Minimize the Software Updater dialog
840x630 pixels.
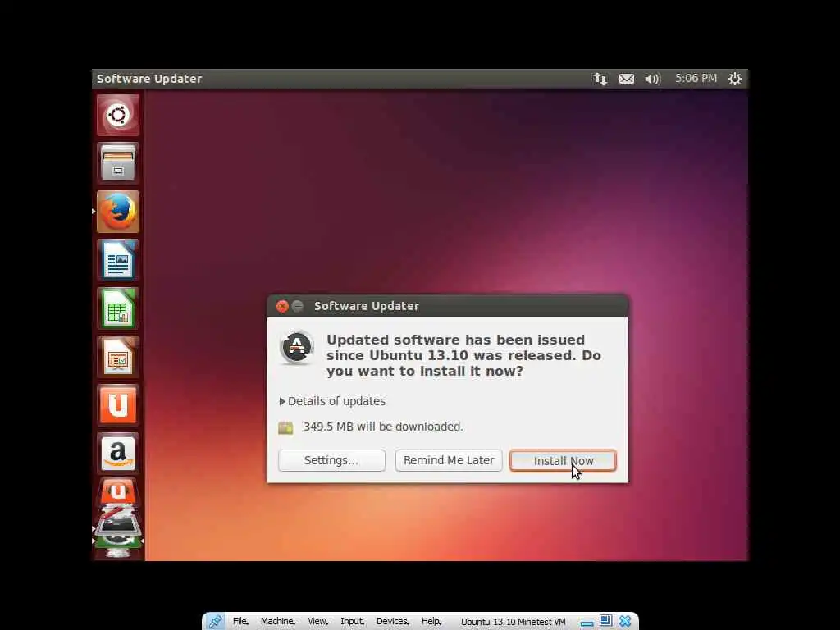tap(298, 306)
